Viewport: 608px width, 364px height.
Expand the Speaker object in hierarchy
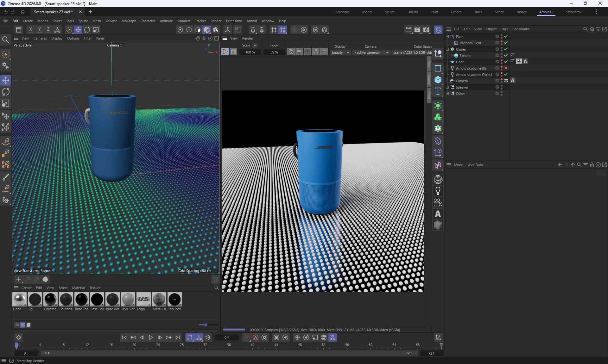pos(447,87)
